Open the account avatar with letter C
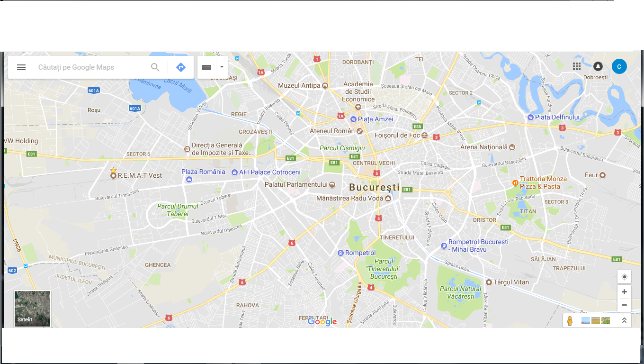The width and height of the screenshot is (644, 364). coord(619,67)
